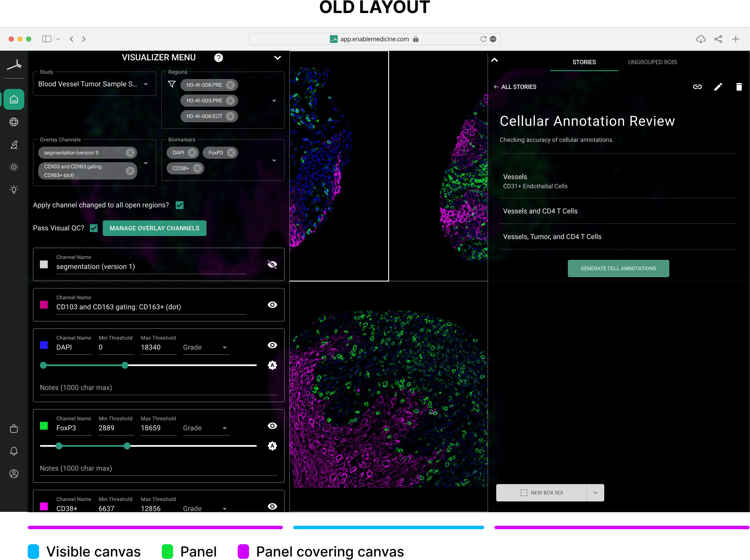
Task: Click the New Box ROI button
Action: [541, 493]
